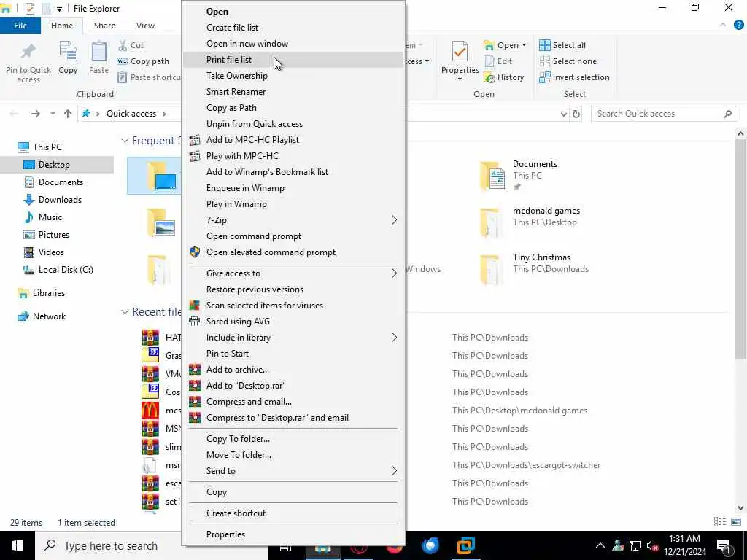Expand the 7-Zip submenu

[x=293, y=220]
